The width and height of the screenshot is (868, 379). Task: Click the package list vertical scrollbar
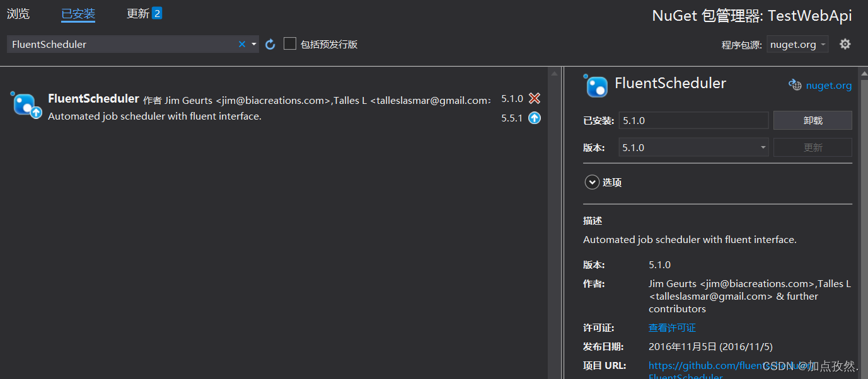[554, 223]
